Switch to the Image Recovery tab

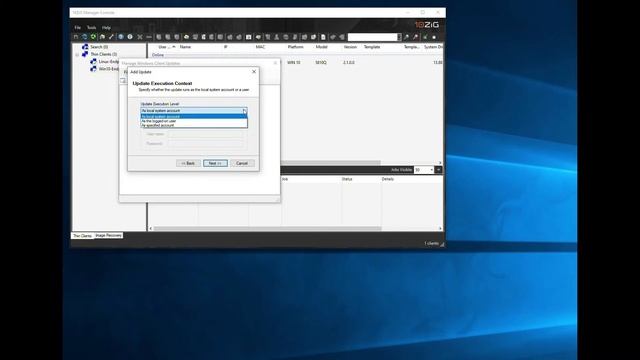(x=108, y=236)
